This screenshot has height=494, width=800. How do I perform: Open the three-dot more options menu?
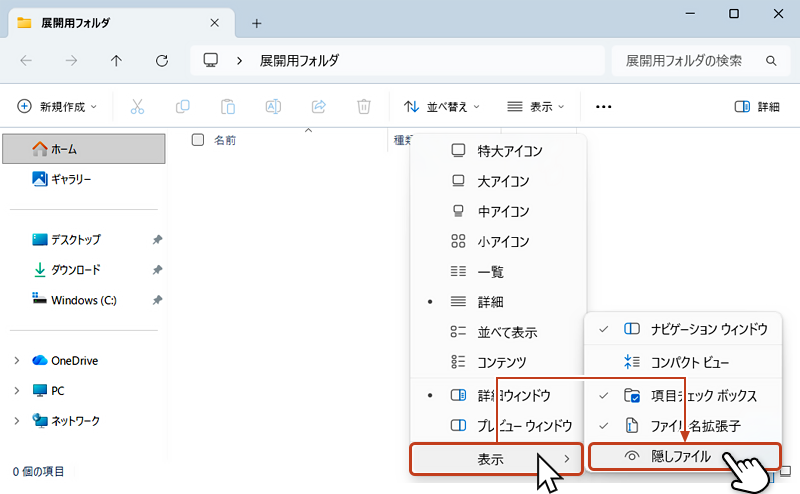603,107
